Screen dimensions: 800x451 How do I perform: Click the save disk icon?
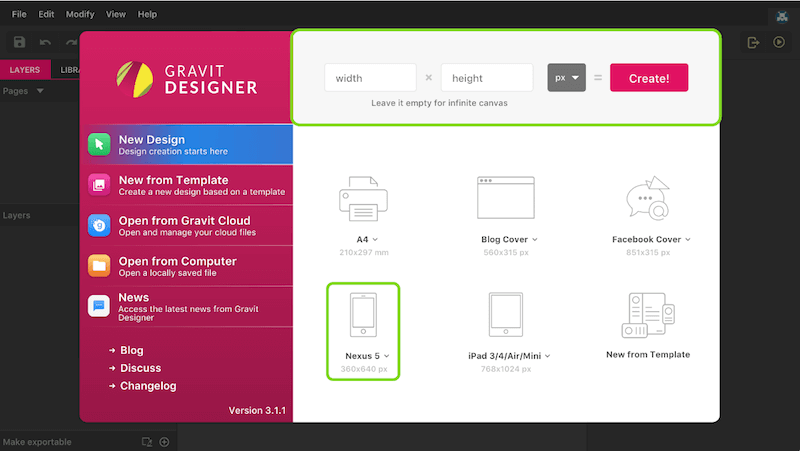click(19, 42)
